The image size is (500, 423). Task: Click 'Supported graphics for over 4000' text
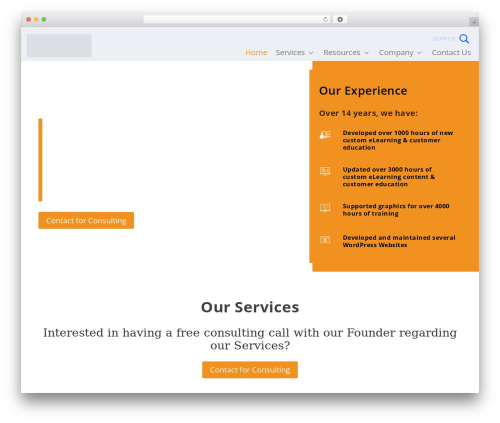pos(396,206)
